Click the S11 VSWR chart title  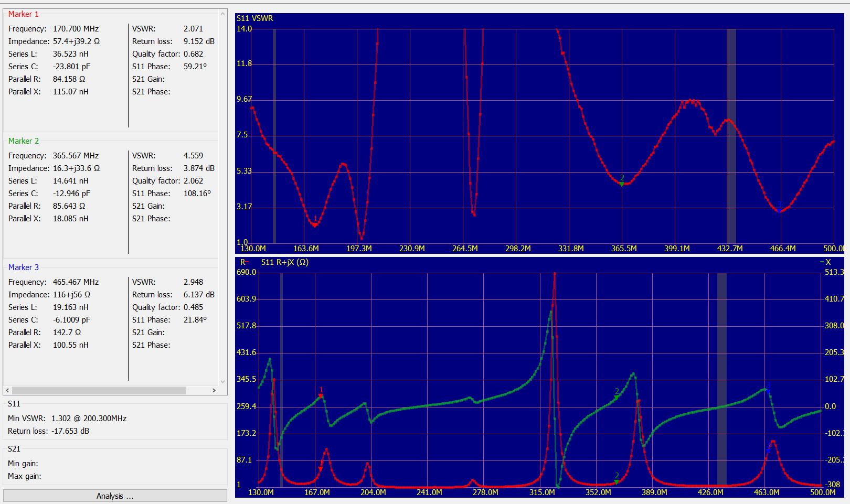(254, 18)
